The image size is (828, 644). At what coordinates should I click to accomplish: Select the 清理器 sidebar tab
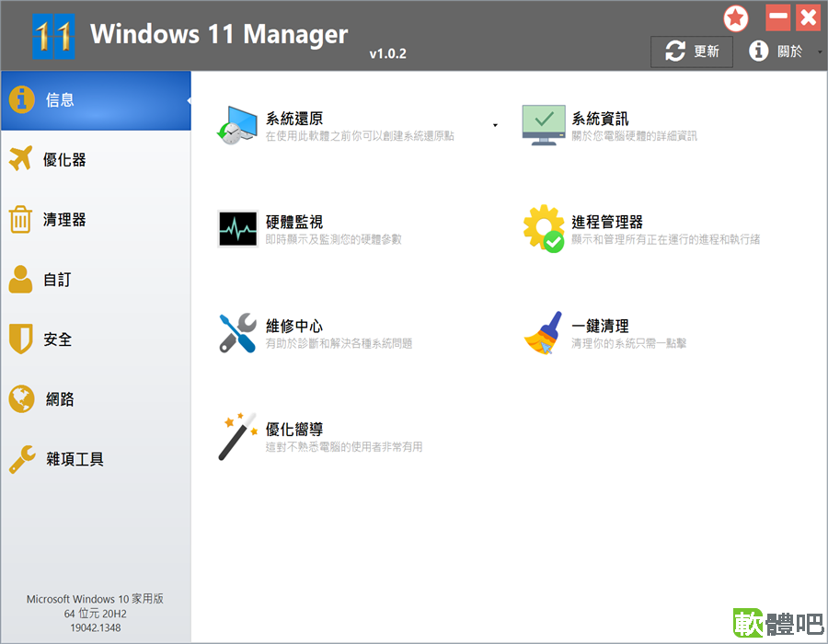click(x=96, y=220)
